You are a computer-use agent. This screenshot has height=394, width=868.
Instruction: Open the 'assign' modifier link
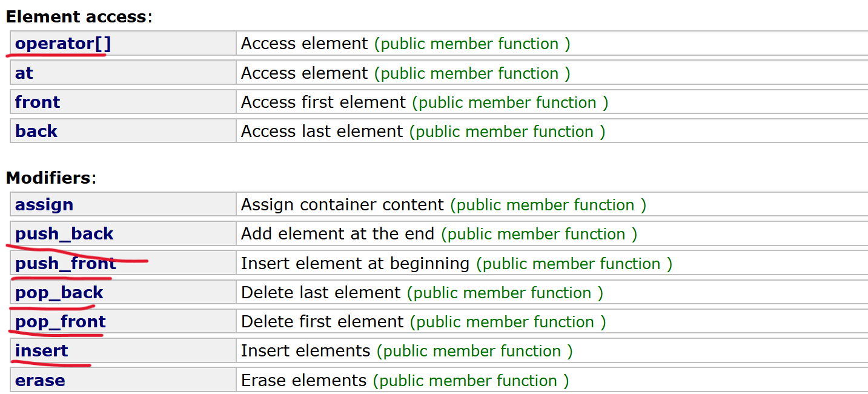tap(44, 205)
